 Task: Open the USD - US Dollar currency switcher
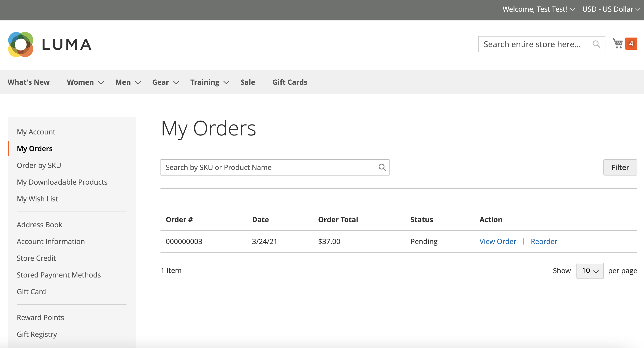(x=611, y=9)
